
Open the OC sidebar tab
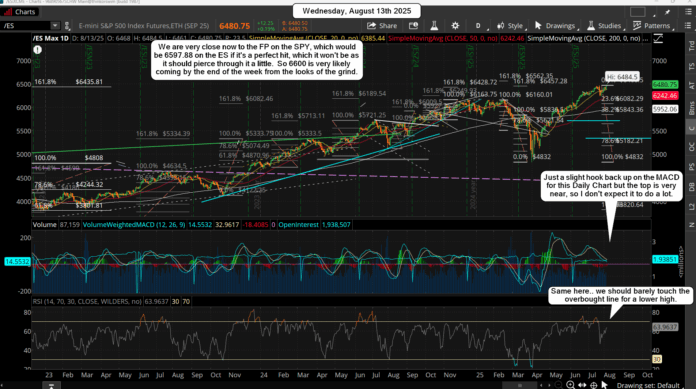(x=691, y=147)
